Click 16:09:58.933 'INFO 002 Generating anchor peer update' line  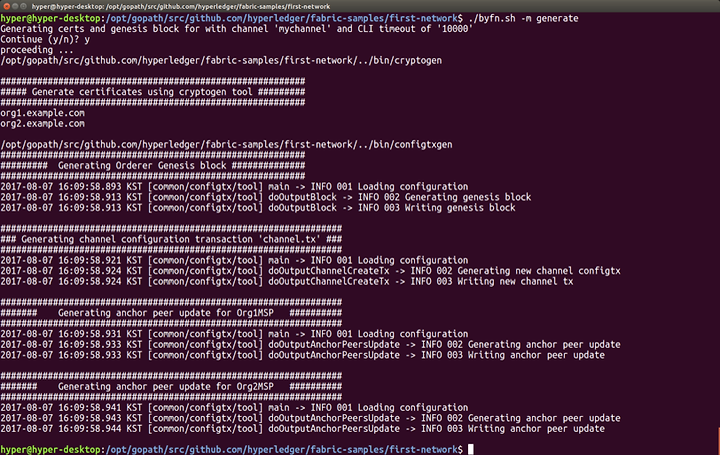pos(310,345)
